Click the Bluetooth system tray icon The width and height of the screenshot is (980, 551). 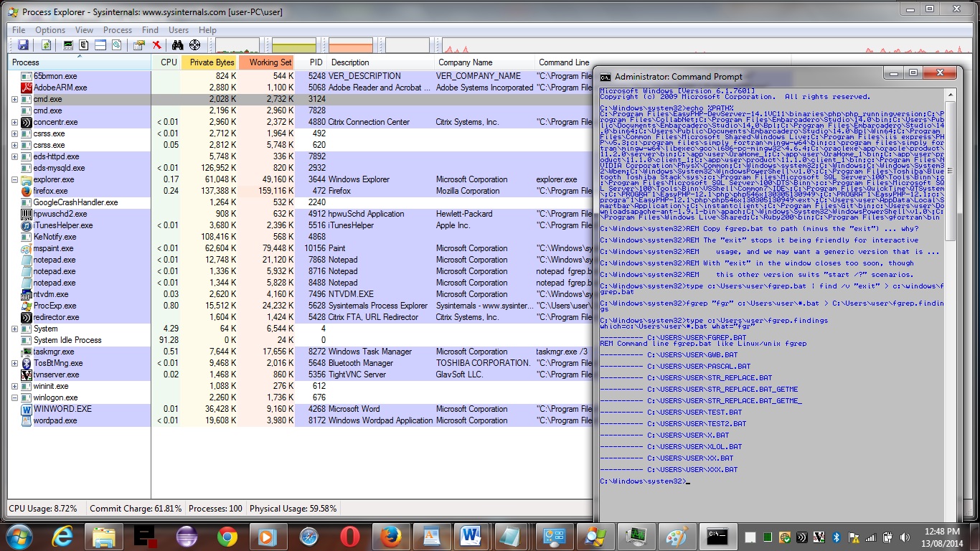click(836, 537)
